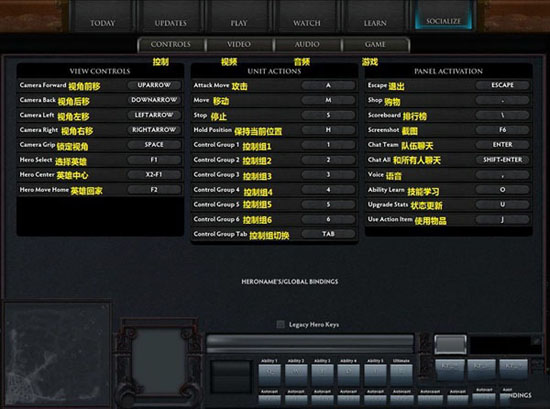550x409 pixels.
Task: Set key for Control Group 6
Action: point(328,219)
